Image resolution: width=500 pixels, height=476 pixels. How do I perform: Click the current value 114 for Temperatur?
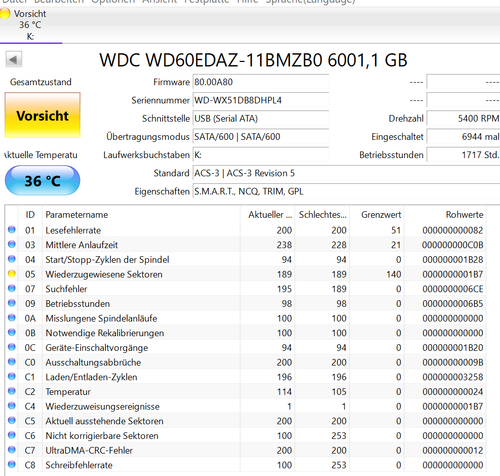click(x=284, y=392)
